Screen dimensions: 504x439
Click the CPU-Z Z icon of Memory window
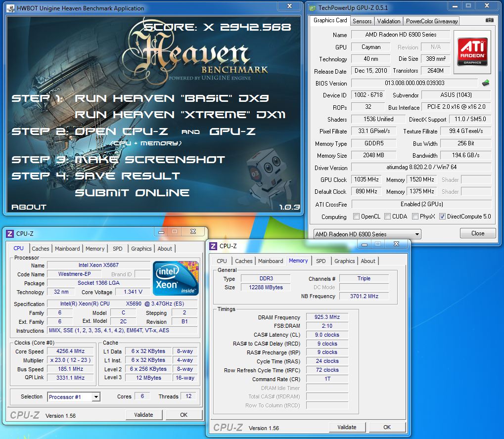click(x=213, y=246)
